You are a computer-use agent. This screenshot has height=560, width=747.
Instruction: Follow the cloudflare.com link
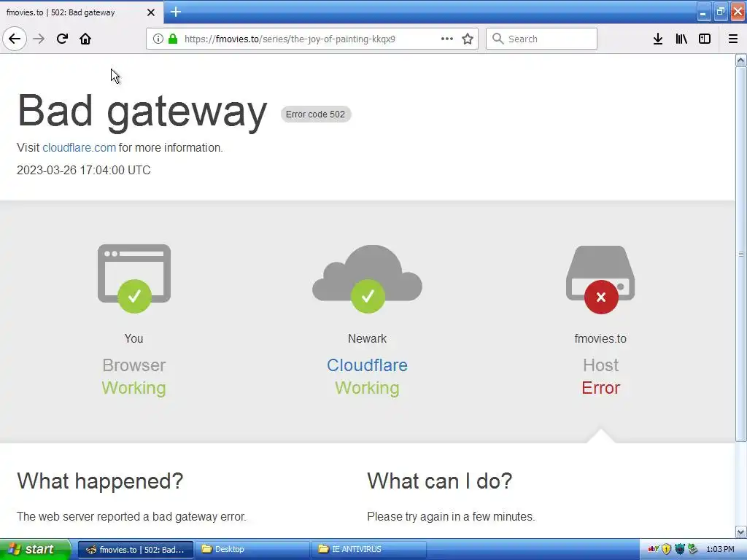tap(79, 147)
